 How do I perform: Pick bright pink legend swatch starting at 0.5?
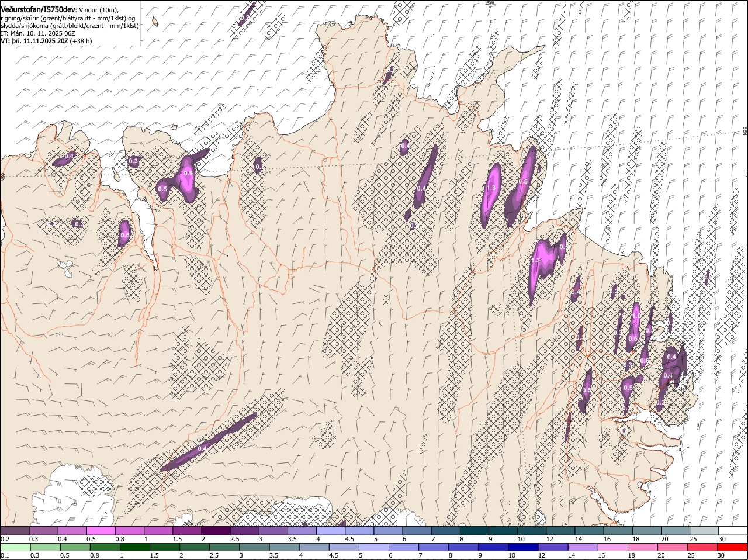coord(101,530)
